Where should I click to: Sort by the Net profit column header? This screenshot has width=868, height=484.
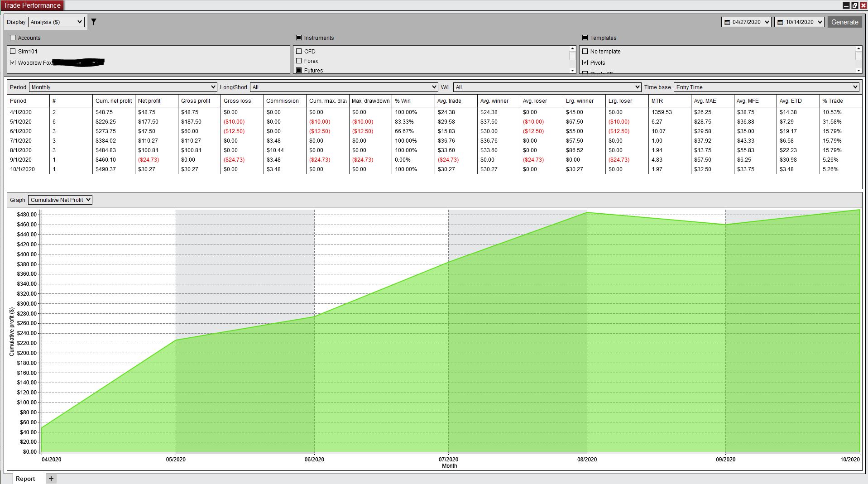point(156,101)
